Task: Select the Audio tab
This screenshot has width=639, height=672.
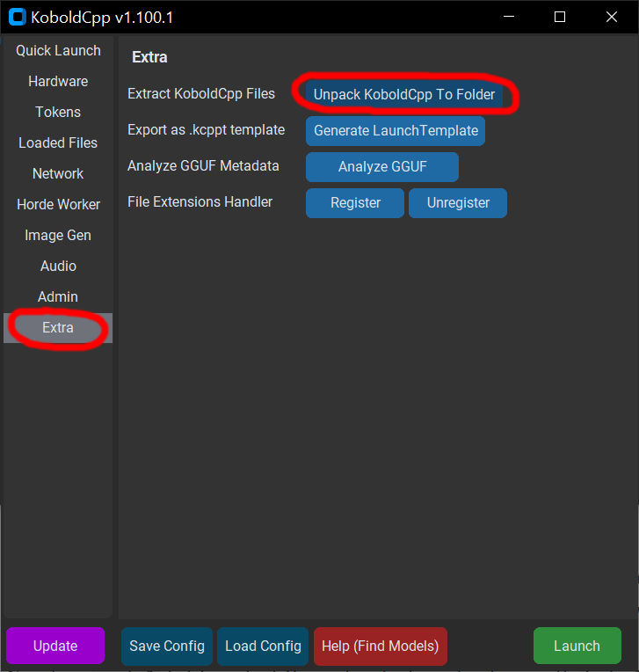Action: [x=58, y=267]
